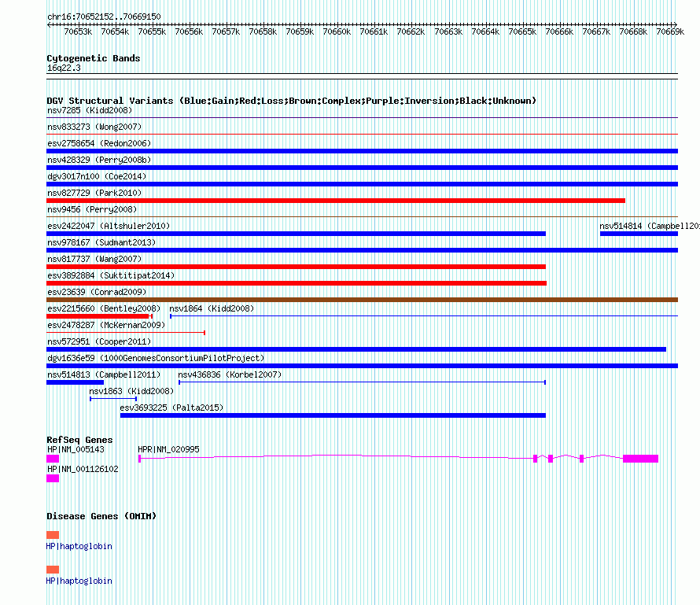The width and height of the screenshot is (700, 605).
Task: Click the Cytogenetic Bands track title
Action: 94,58
